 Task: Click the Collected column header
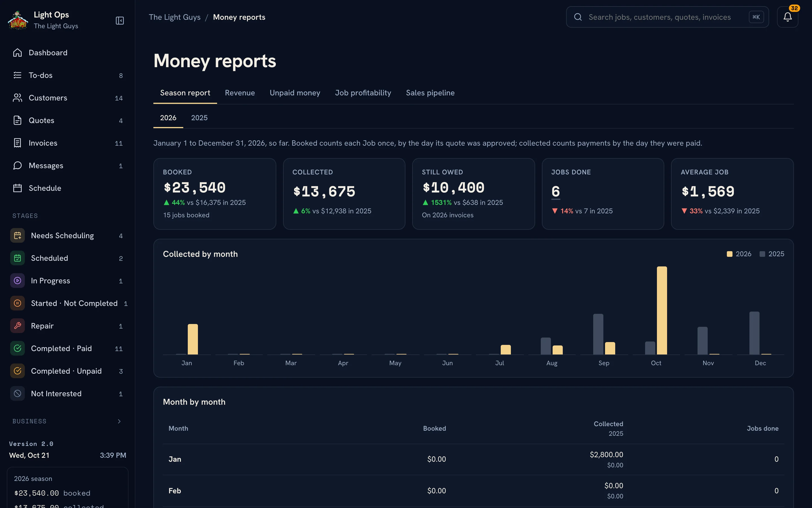pos(608,424)
